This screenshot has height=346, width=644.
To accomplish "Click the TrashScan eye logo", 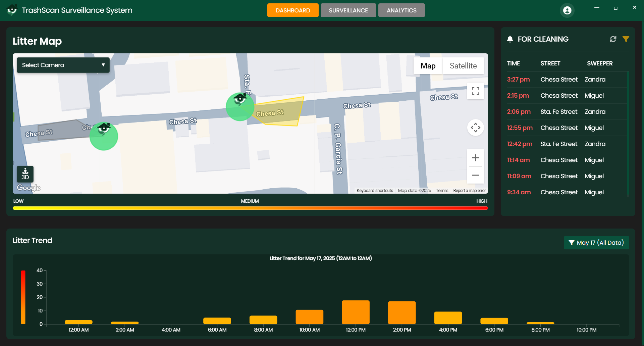I will click(12, 10).
